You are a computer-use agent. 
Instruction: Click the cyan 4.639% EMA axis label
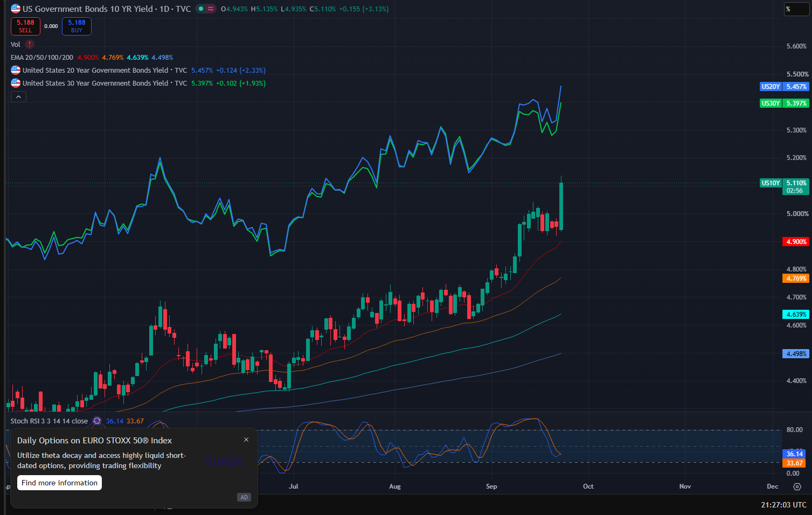coord(796,314)
